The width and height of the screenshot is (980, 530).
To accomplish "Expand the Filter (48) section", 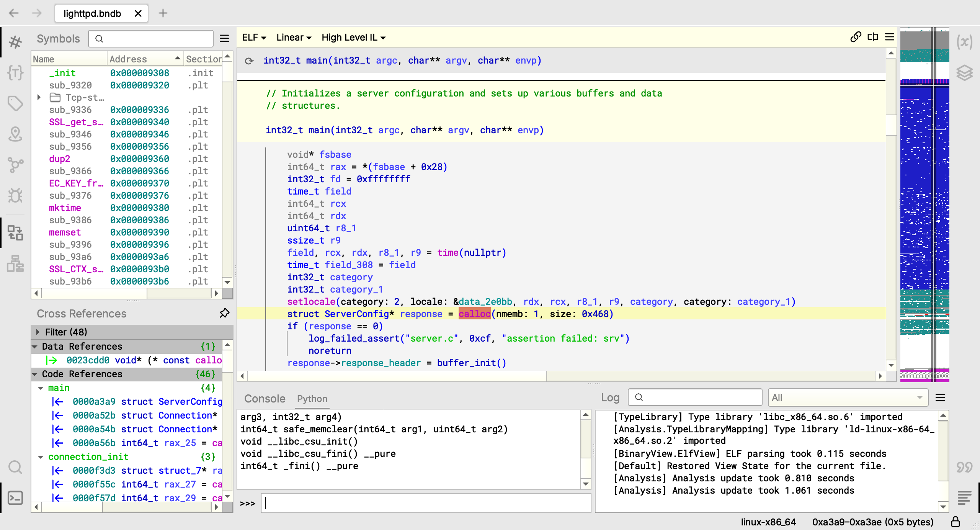I will tap(38, 332).
